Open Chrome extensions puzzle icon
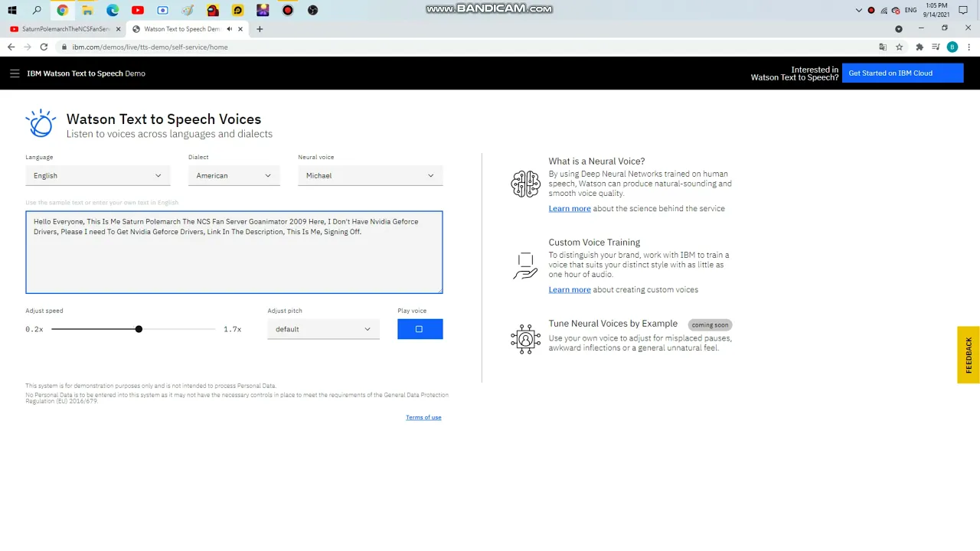This screenshot has height=551, width=980. click(920, 47)
